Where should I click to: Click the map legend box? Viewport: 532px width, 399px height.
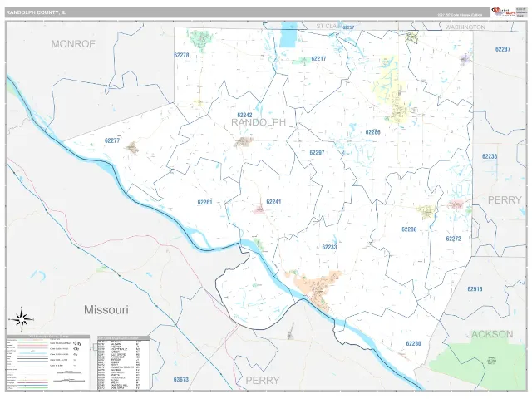[48, 362]
